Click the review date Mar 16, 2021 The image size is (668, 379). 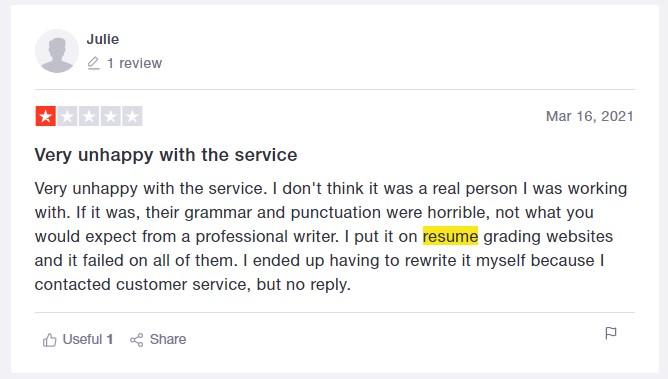(590, 116)
